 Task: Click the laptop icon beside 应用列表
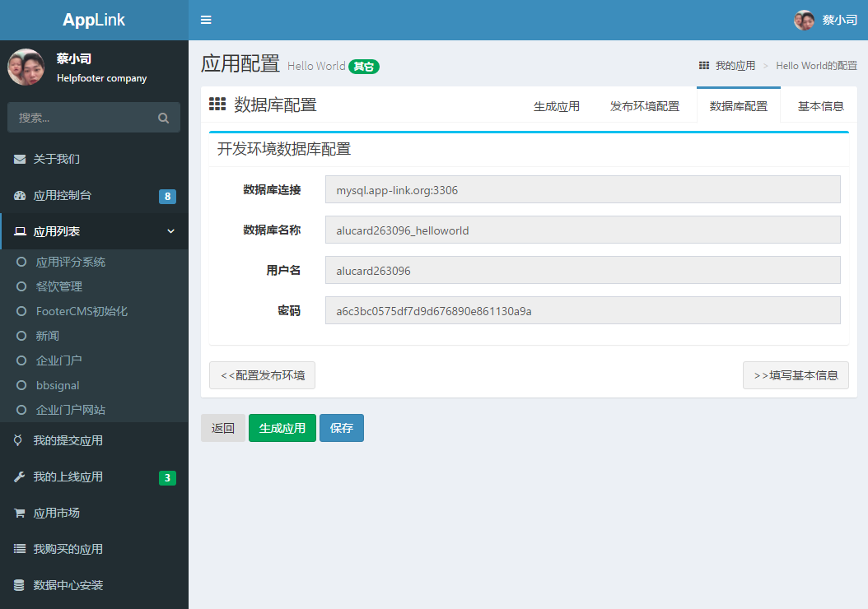point(20,231)
